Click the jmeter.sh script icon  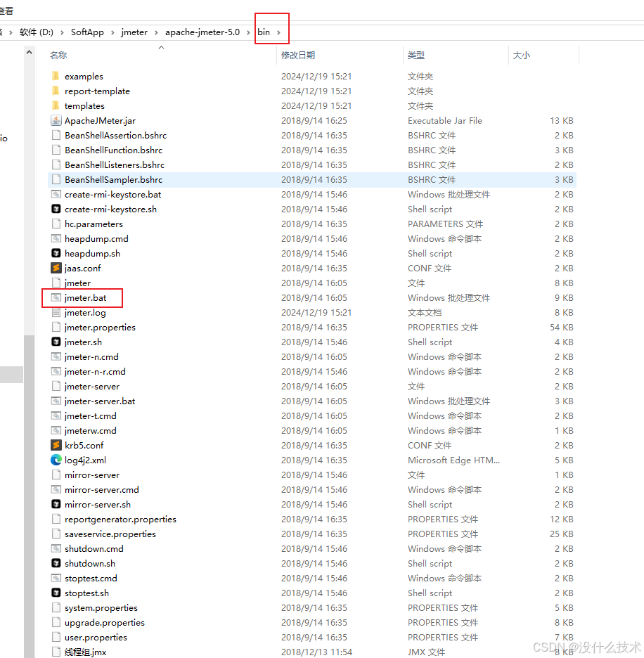point(56,342)
